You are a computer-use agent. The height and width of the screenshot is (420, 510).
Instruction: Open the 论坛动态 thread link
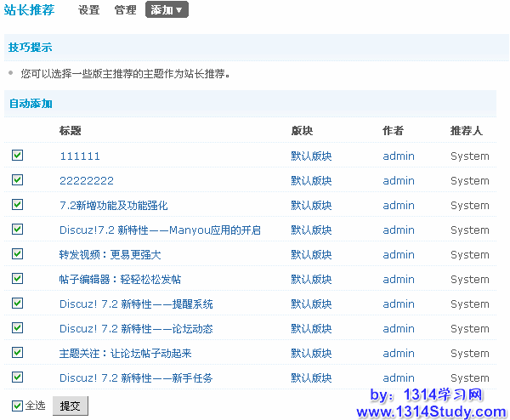click(136, 329)
